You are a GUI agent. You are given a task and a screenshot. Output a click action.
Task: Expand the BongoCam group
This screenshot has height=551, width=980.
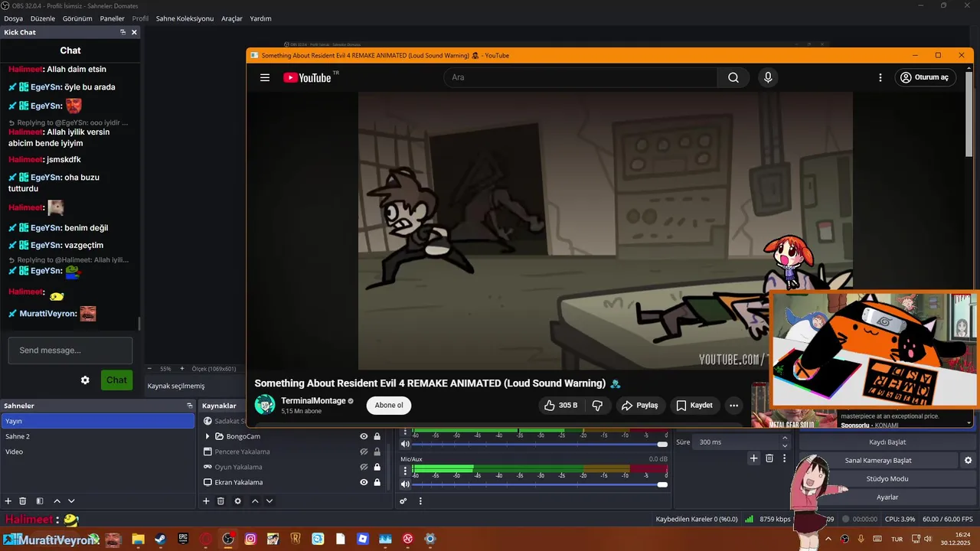coord(207,436)
